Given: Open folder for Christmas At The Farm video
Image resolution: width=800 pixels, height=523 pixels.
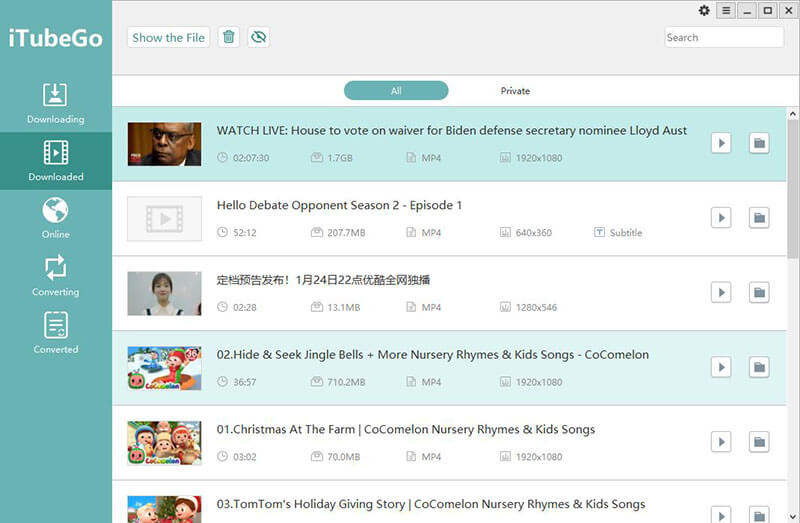Looking at the screenshot, I should click(x=759, y=442).
